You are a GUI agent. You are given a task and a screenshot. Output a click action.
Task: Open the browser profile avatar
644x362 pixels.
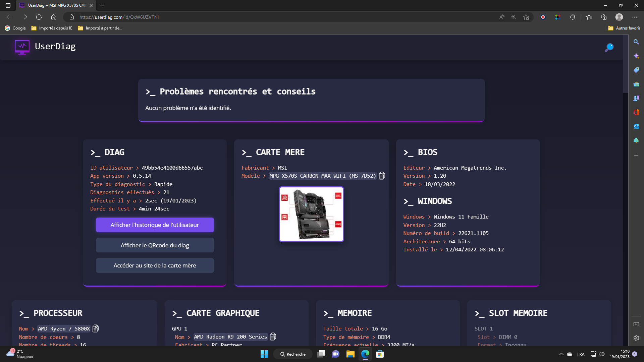[619, 17]
